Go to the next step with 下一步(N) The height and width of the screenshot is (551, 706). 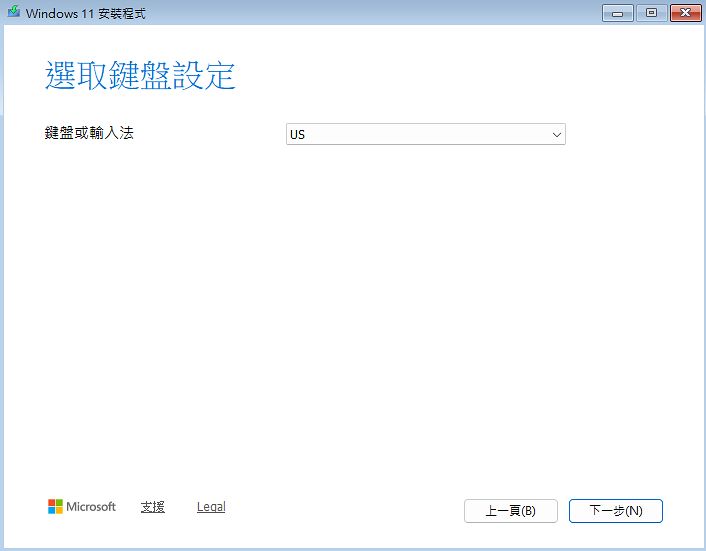pyautogui.click(x=615, y=510)
